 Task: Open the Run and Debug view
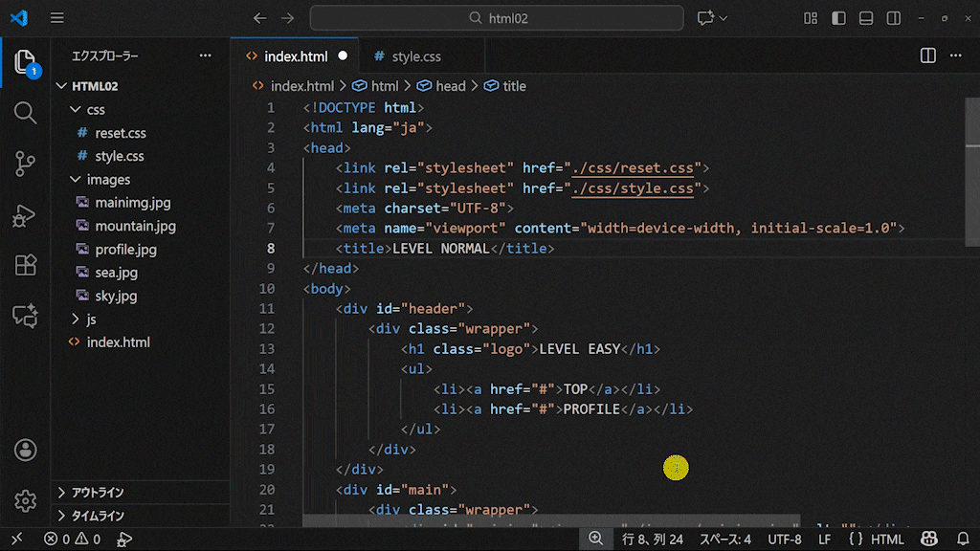point(26,215)
